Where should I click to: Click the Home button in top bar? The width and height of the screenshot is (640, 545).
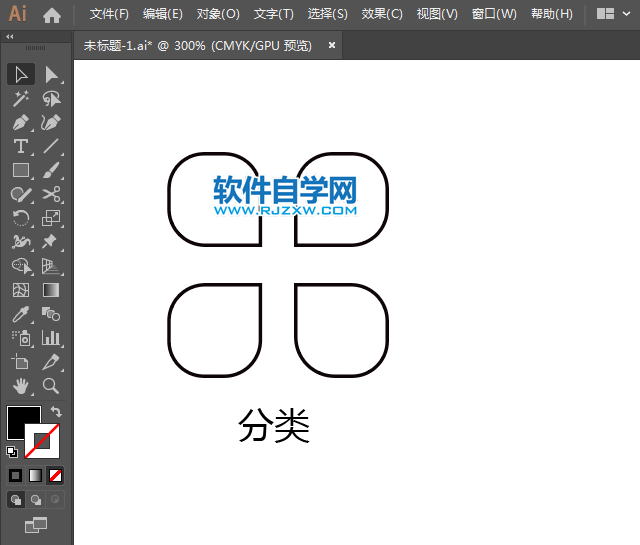tap(52, 14)
